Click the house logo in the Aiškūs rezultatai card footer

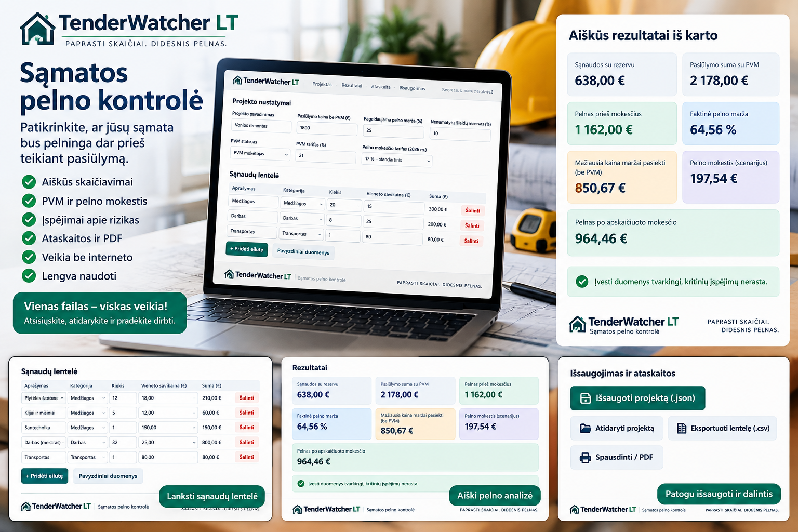pyautogui.click(x=577, y=324)
